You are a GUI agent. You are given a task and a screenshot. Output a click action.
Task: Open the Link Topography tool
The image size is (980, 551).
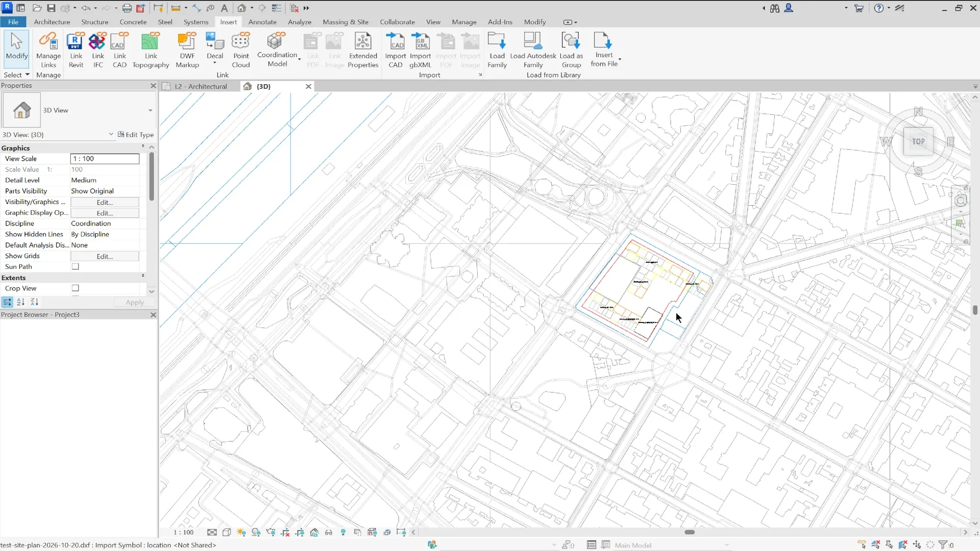pos(151,50)
